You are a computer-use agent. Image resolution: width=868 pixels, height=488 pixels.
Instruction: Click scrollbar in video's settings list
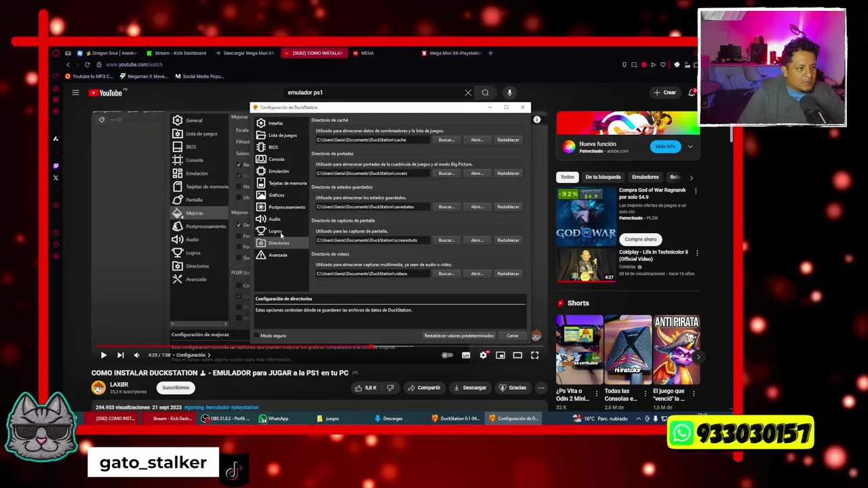pyautogui.click(x=199, y=324)
